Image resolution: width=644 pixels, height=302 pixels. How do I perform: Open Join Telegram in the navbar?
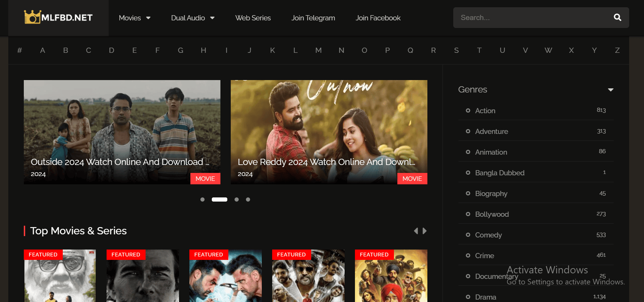pos(313,18)
